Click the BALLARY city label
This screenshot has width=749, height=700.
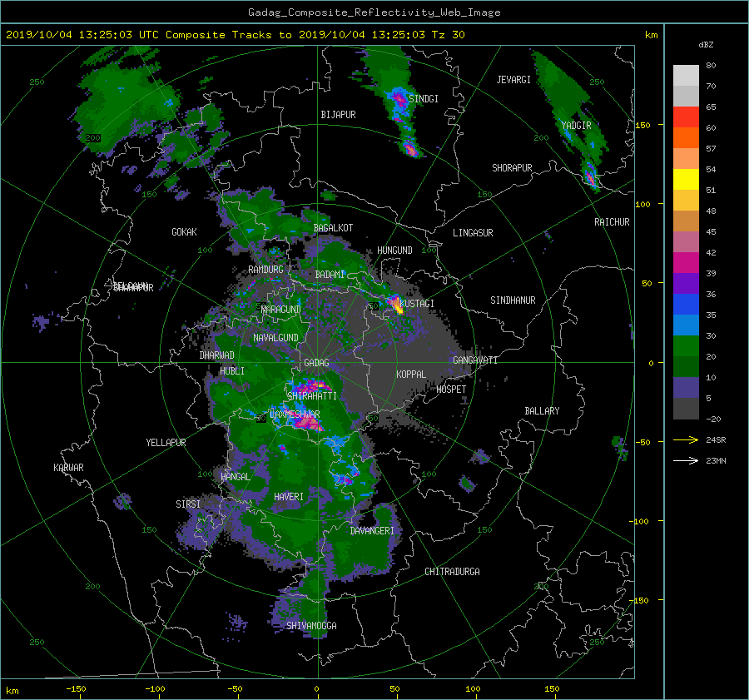pos(542,411)
